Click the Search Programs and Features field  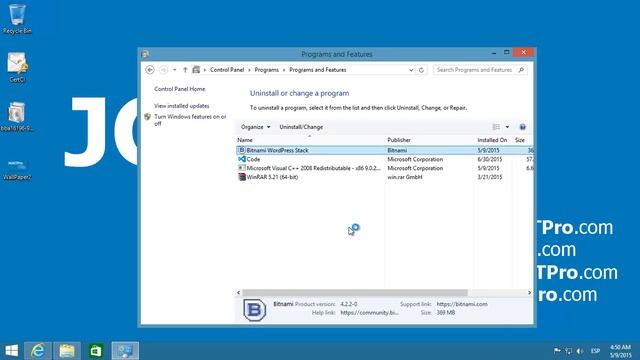[x=474, y=70]
